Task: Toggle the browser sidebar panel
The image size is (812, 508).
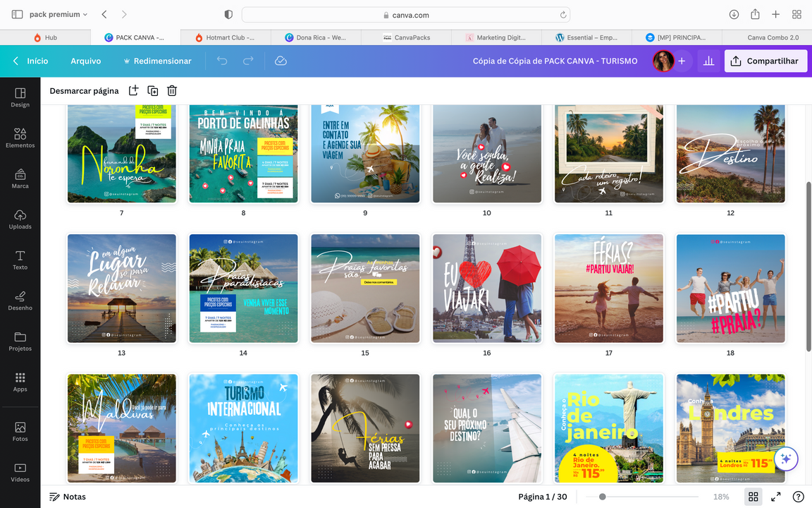Action: pos(17,14)
